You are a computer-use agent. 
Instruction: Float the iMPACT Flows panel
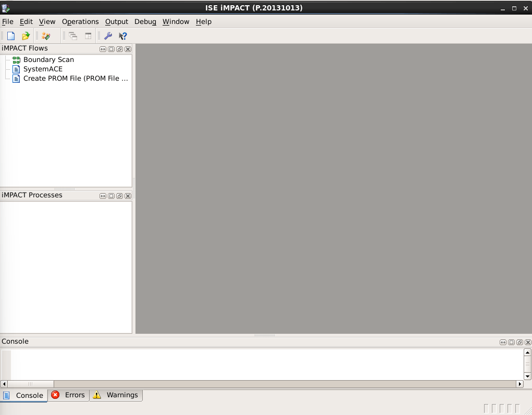point(119,49)
